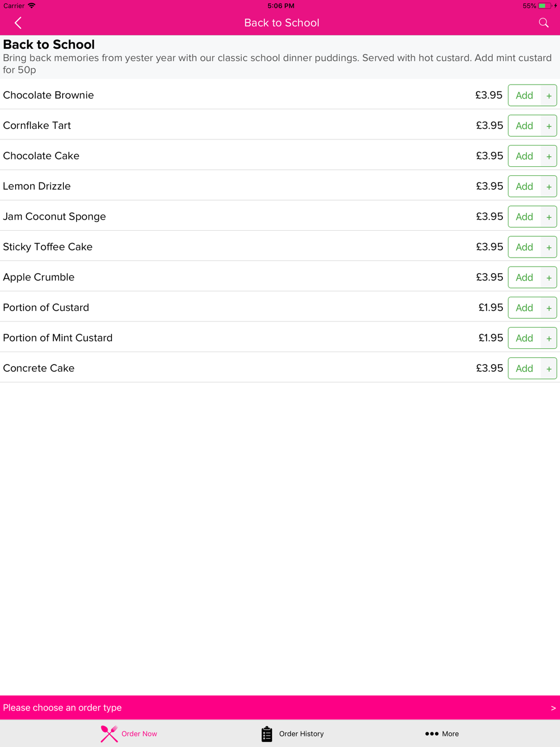Switch to the Order History tab
Viewport: 560px width, 747px height.
pyautogui.click(x=292, y=734)
